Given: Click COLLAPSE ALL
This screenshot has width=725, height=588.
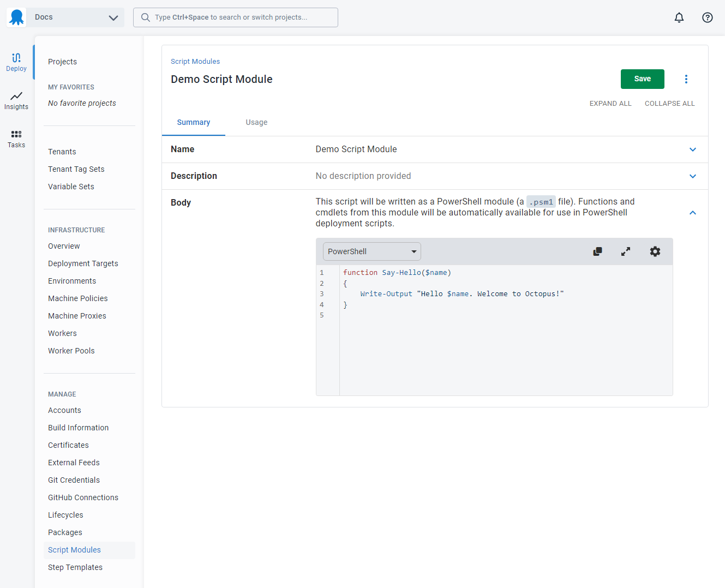Looking at the screenshot, I should 670,104.
